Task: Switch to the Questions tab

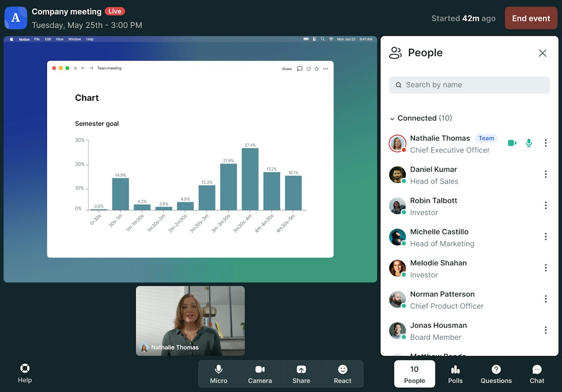Action: [496, 374]
